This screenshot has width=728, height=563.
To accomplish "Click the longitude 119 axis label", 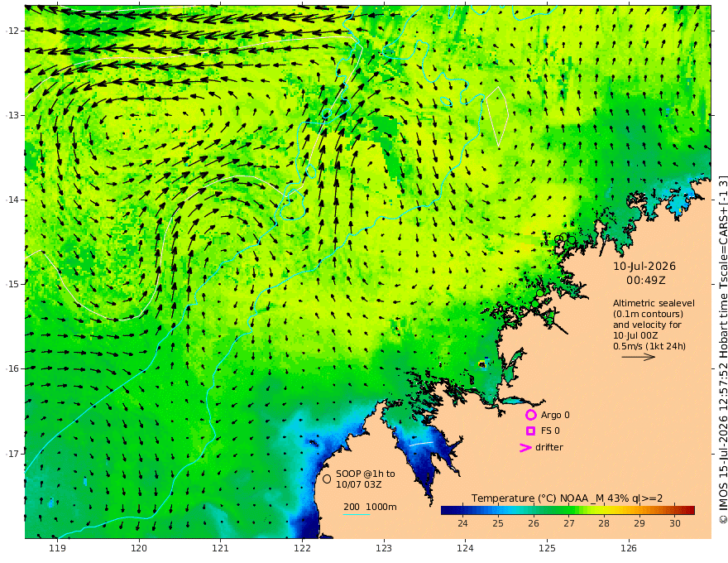I will pos(57,548).
